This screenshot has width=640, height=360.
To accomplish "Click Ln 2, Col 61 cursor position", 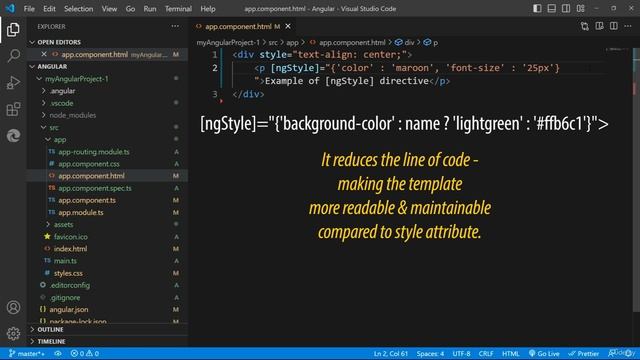I will 391,353.
